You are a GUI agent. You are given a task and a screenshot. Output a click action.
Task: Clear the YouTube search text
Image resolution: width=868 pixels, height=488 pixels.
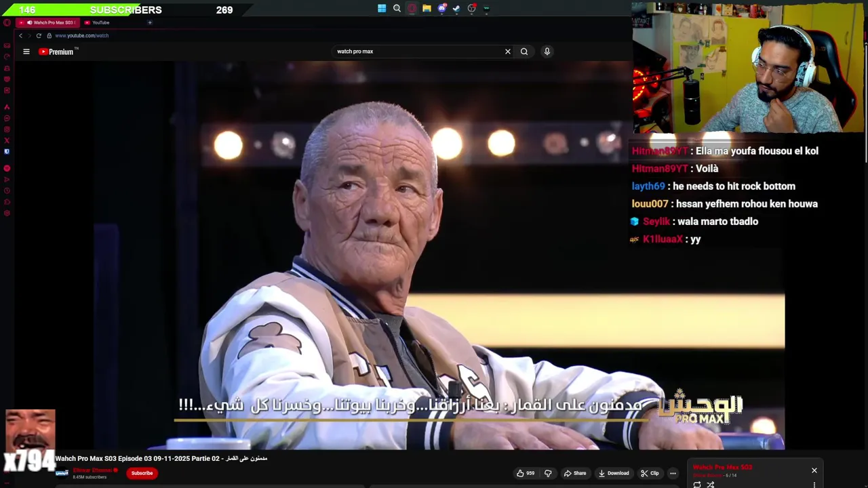(x=507, y=52)
